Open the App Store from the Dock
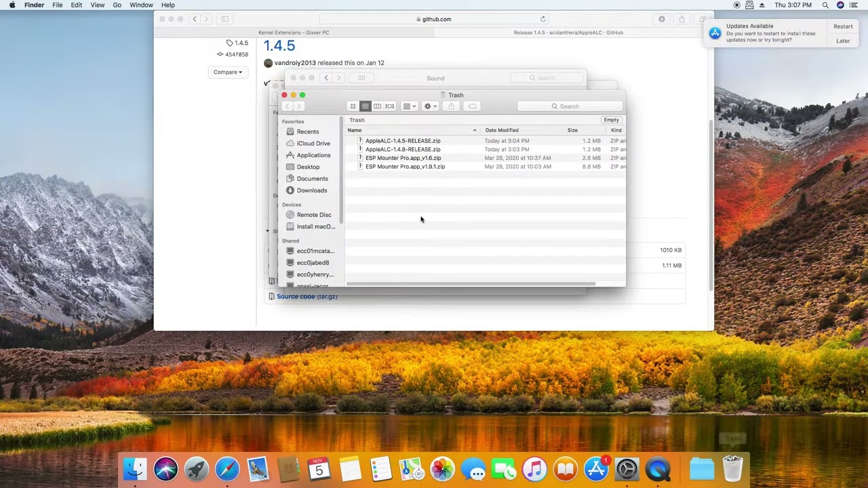The width and height of the screenshot is (868, 488). coord(596,469)
